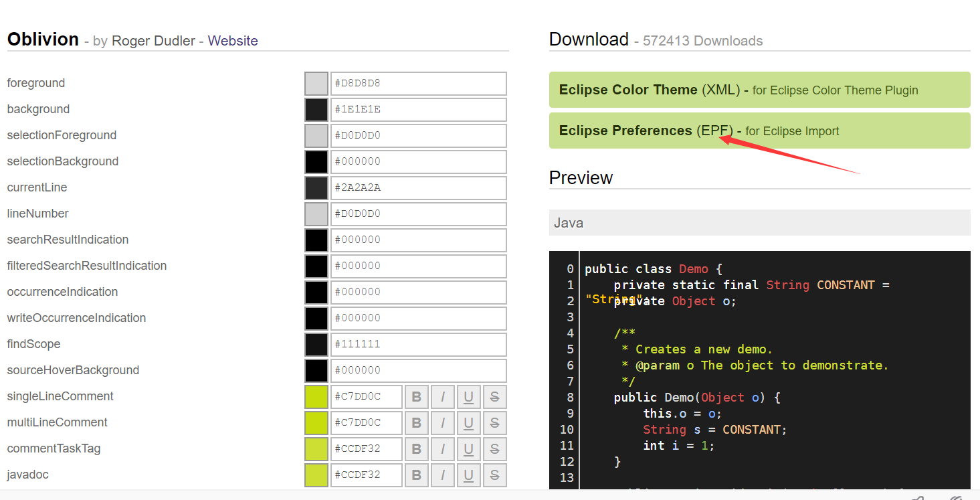980x500 pixels.
Task: Click the 'Download' section heading
Action: point(589,39)
